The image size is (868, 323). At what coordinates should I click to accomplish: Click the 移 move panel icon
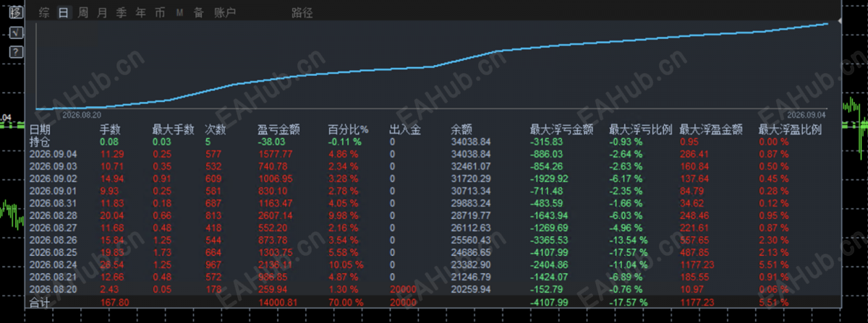[17, 12]
